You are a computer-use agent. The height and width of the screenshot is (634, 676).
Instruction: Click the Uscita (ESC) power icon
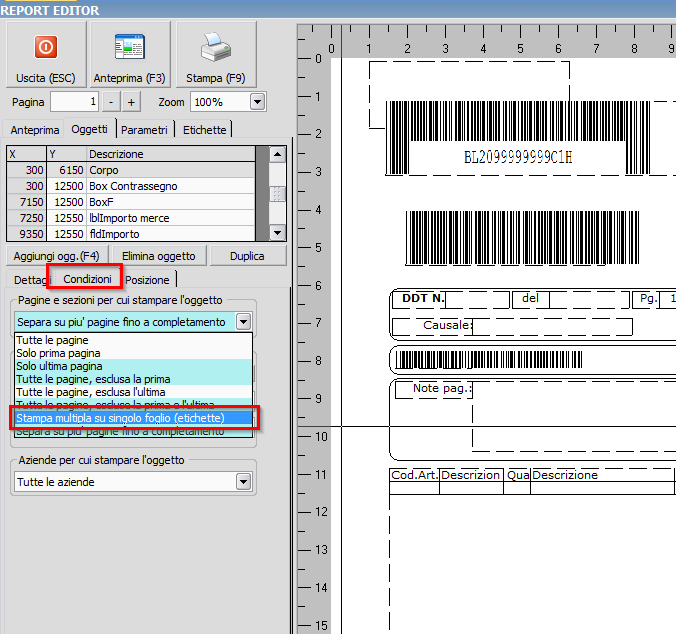tap(46, 47)
